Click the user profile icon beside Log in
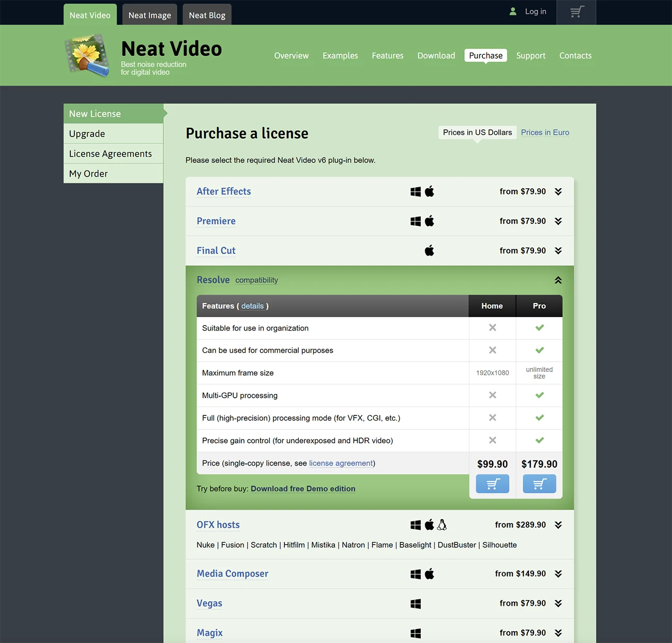Viewport: 672px width, 643px height. (x=513, y=11)
